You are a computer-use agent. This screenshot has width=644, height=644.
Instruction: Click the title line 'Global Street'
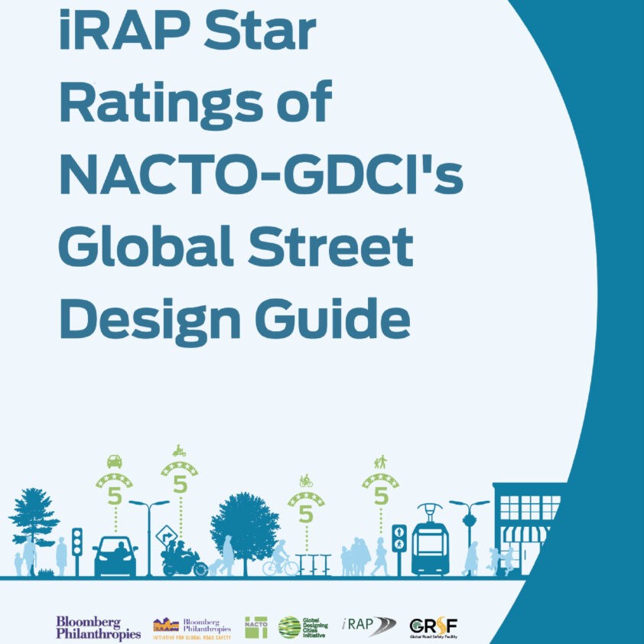[236, 246]
